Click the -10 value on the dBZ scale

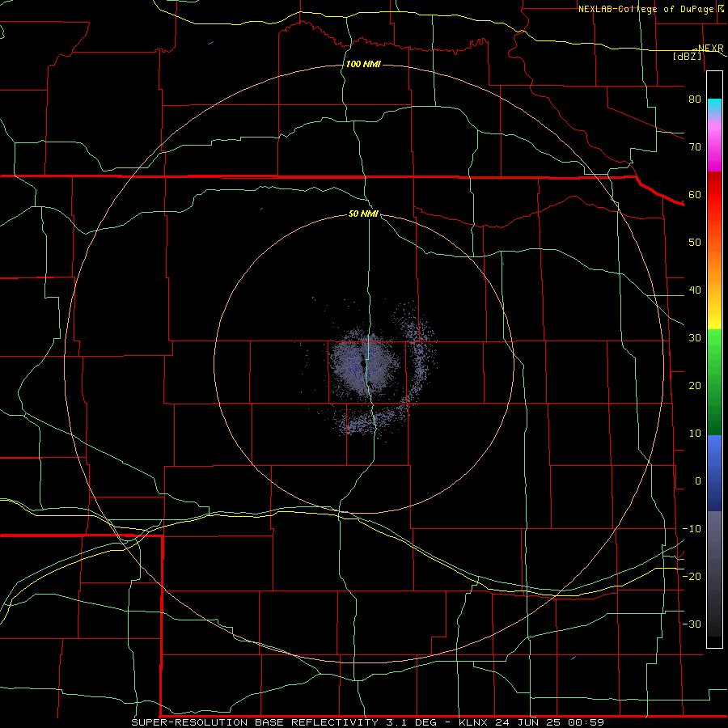coord(692,529)
